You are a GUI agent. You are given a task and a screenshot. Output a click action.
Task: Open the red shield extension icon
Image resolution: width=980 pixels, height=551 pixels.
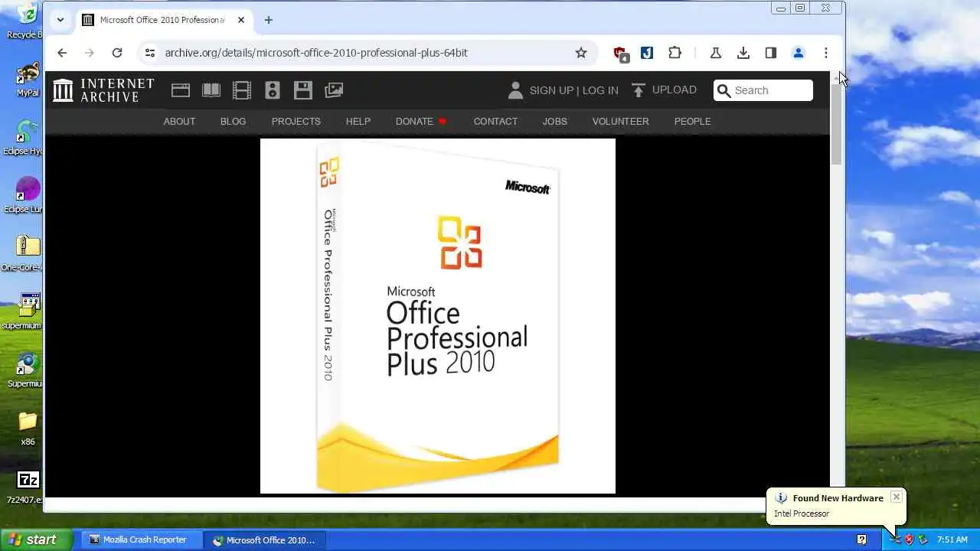pos(620,53)
